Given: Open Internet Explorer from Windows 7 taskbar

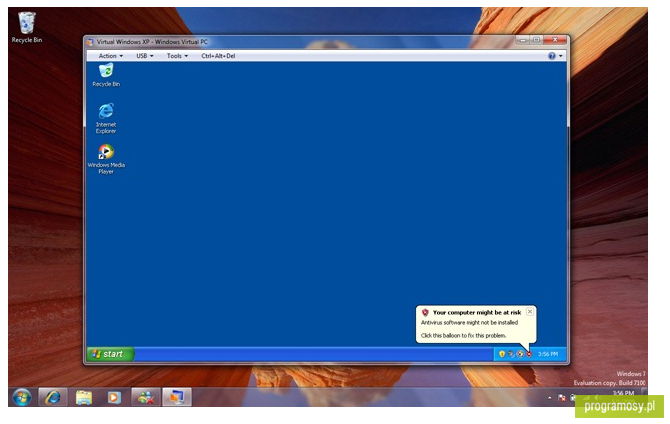Looking at the screenshot, I should [53, 398].
